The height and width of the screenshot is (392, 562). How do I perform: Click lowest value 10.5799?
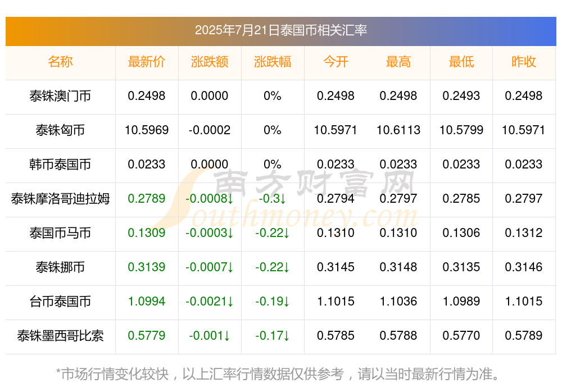tap(461, 130)
